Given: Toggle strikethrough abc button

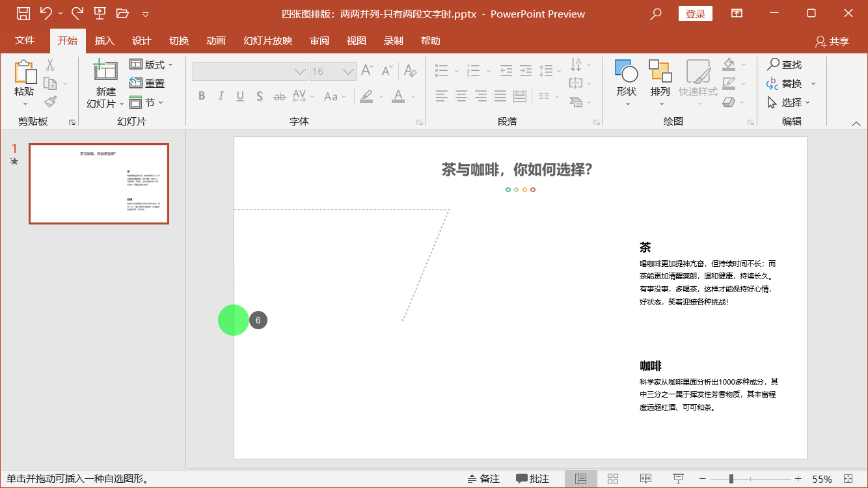Looking at the screenshot, I should pyautogui.click(x=279, y=96).
